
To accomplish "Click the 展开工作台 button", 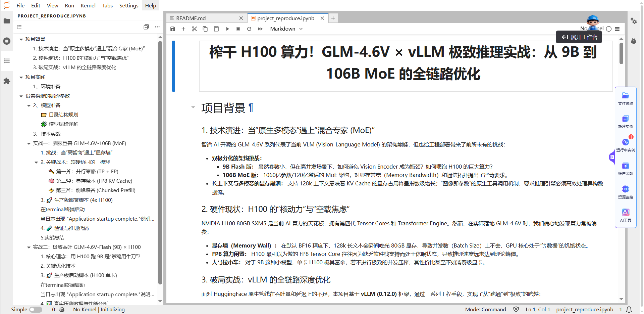I will click(x=579, y=37).
